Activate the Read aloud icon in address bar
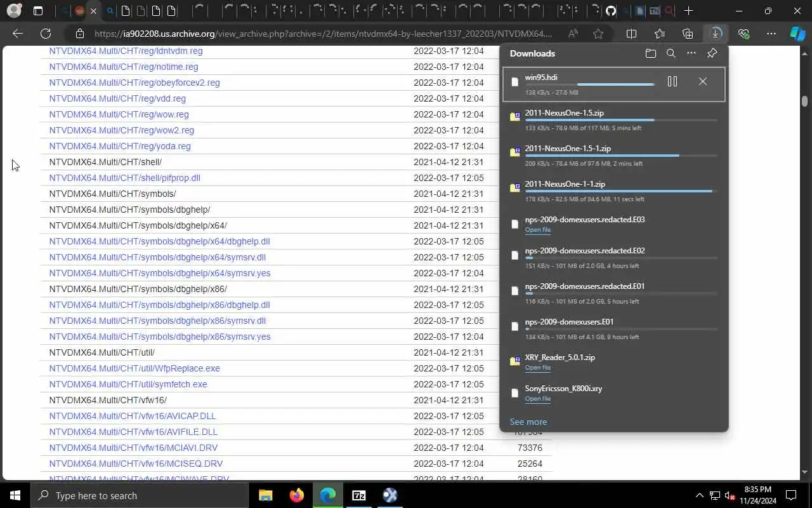 573,34
